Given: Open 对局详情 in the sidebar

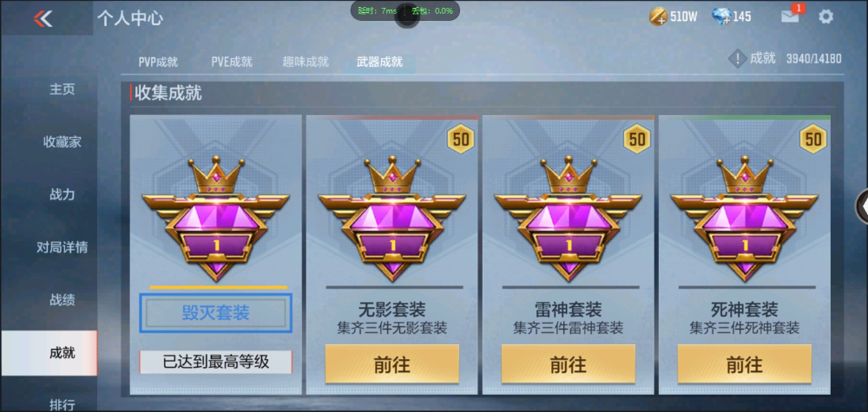Looking at the screenshot, I should coord(62,247).
